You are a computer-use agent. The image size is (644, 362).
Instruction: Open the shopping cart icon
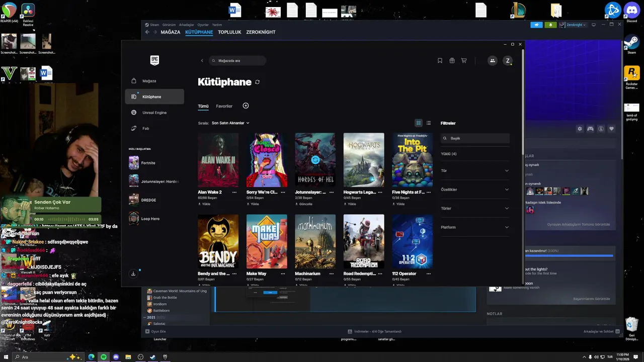464,61
